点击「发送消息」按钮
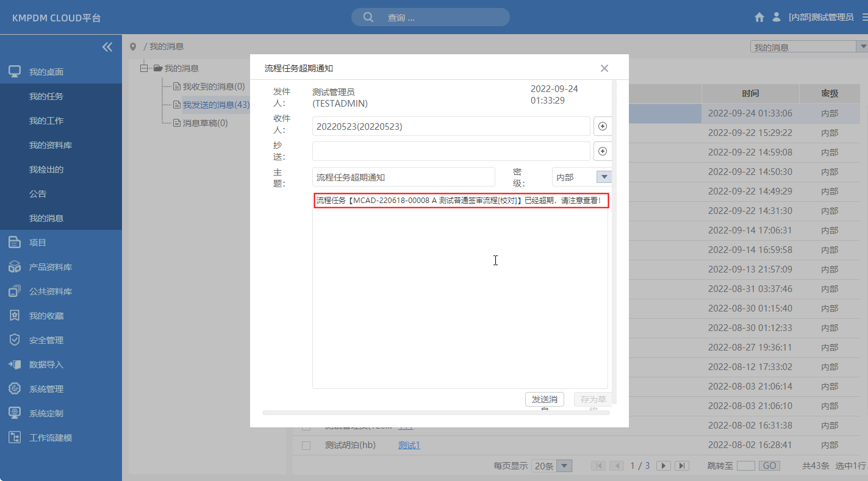Image resolution: width=868 pixels, height=481 pixels. pyautogui.click(x=545, y=399)
